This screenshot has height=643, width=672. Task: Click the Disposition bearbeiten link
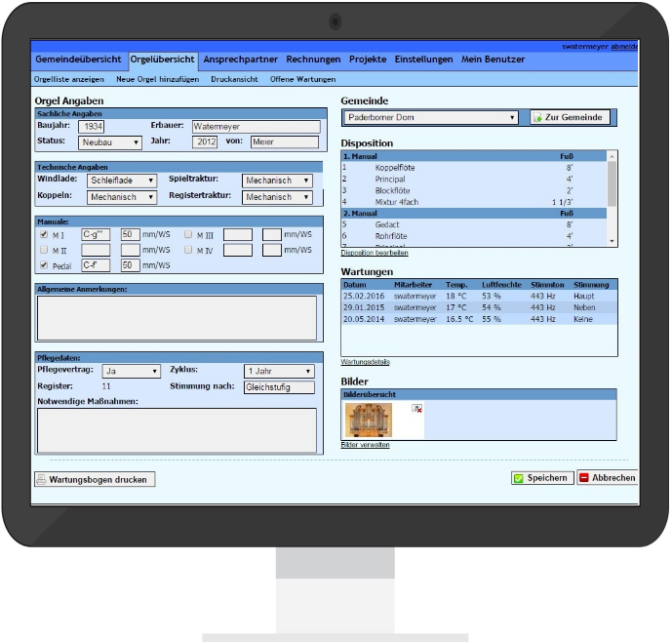[375, 253]
